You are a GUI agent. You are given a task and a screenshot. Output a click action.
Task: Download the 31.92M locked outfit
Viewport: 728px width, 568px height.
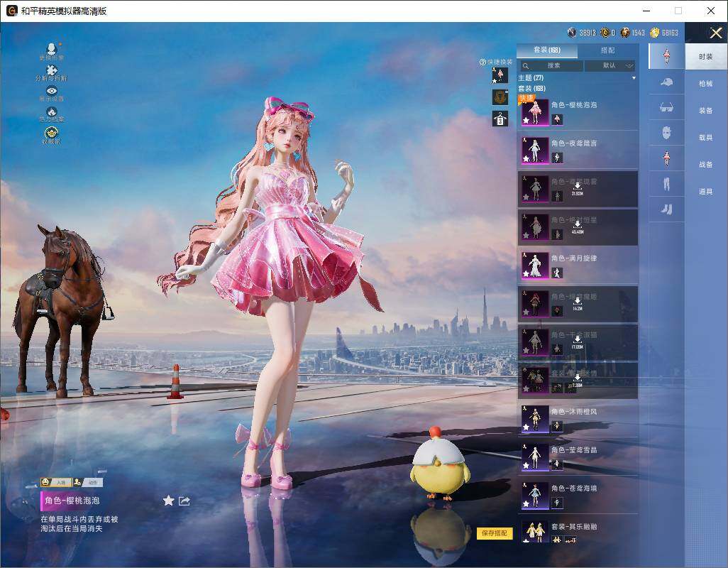click(577, 188)
